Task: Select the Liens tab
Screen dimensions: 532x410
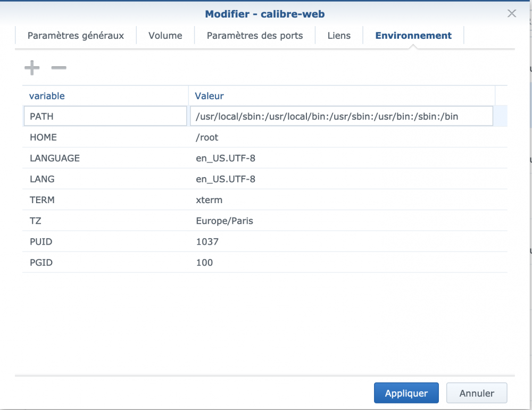Action: 339,36
